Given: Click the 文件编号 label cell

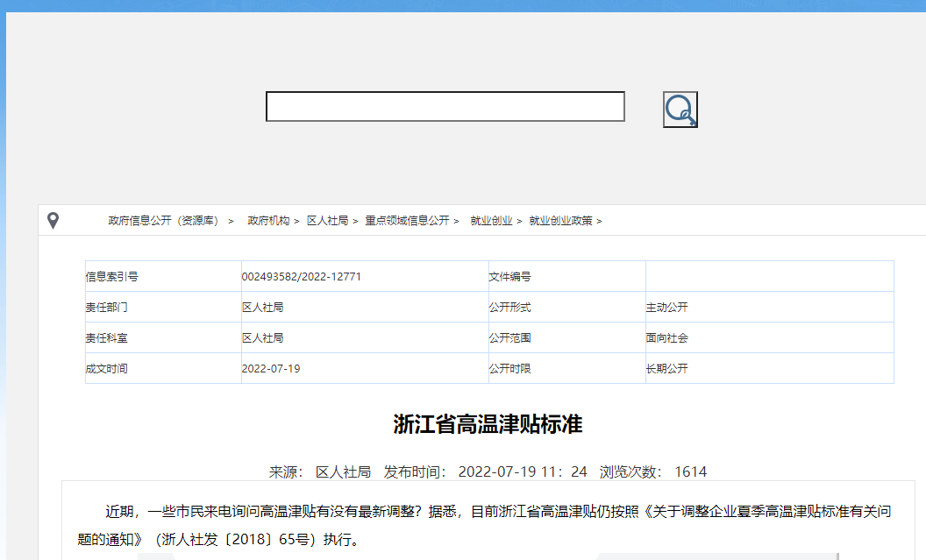Looking at the screenshot, I should (x=510, y=277).
